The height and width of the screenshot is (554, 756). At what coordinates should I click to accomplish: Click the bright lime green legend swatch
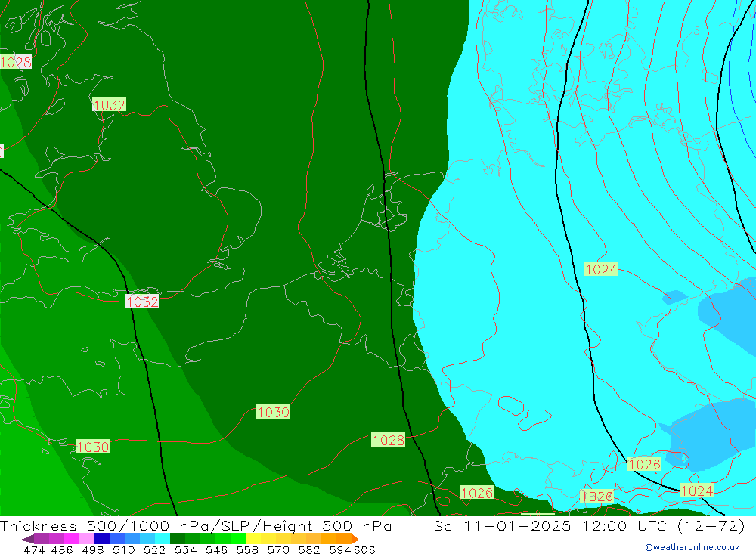click(238, 539)
